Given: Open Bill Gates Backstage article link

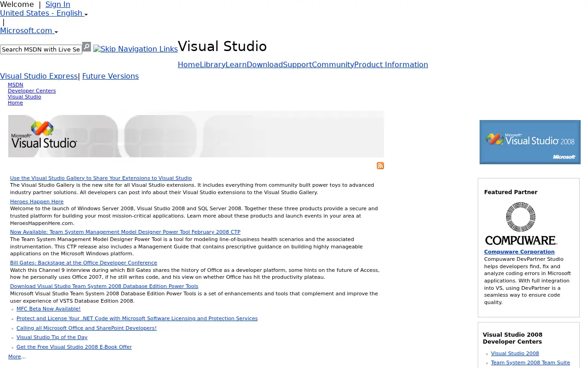Looking at the screenshot, I should coord(84,263).
